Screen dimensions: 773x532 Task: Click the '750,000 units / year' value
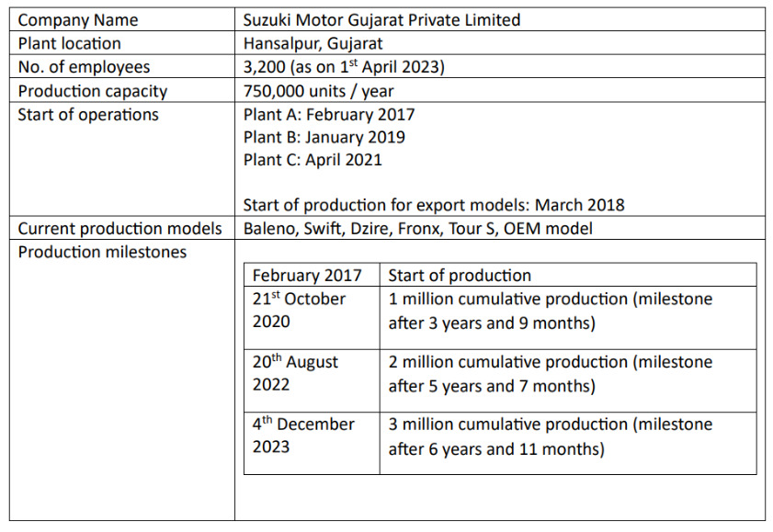318,91
